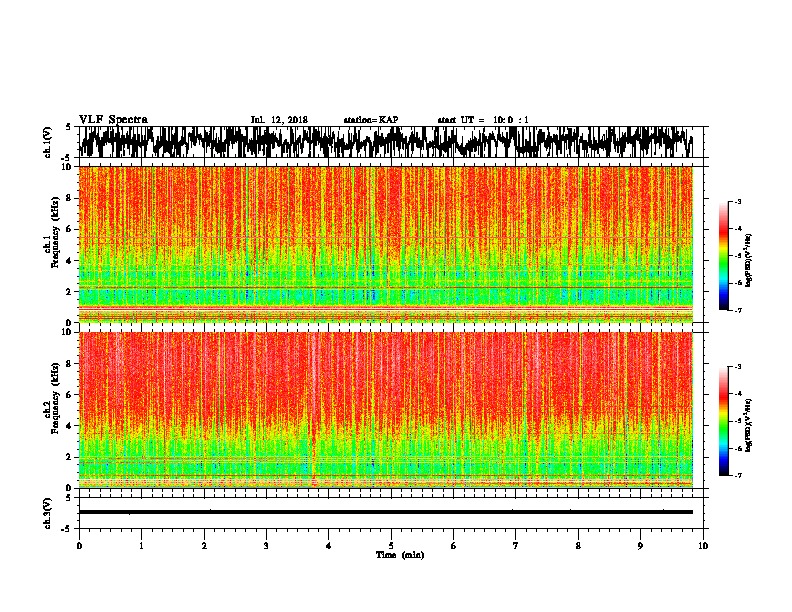Screen dimensions: 792x612
Task: Click the '-7' label on ch.1 colorbar
Action: coord(737,310)
